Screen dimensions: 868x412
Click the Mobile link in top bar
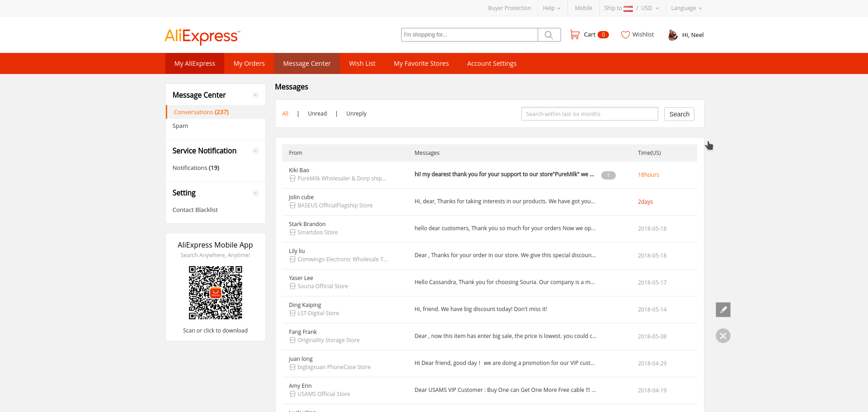coord(583,8)
